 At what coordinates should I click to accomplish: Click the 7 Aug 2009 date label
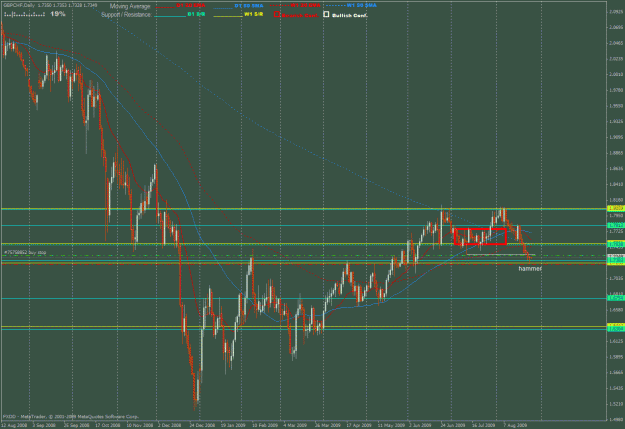[515, 425]
